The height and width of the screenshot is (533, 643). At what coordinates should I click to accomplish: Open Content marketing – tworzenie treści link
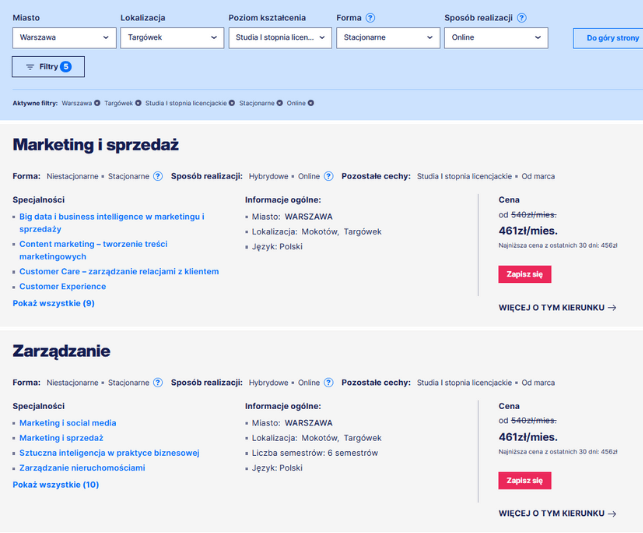pyautogui.click(x=93, y=250)
